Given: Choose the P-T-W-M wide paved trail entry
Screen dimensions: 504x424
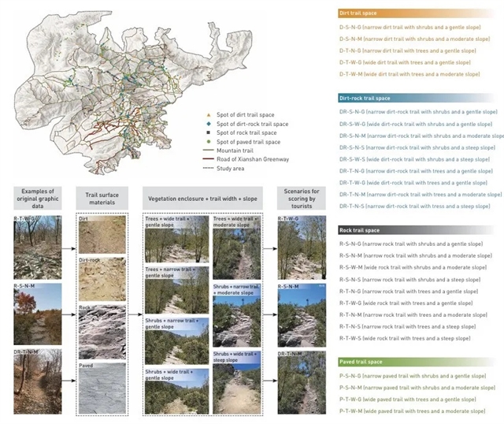Looking at the screenshot, I should [x=408, y=411].
